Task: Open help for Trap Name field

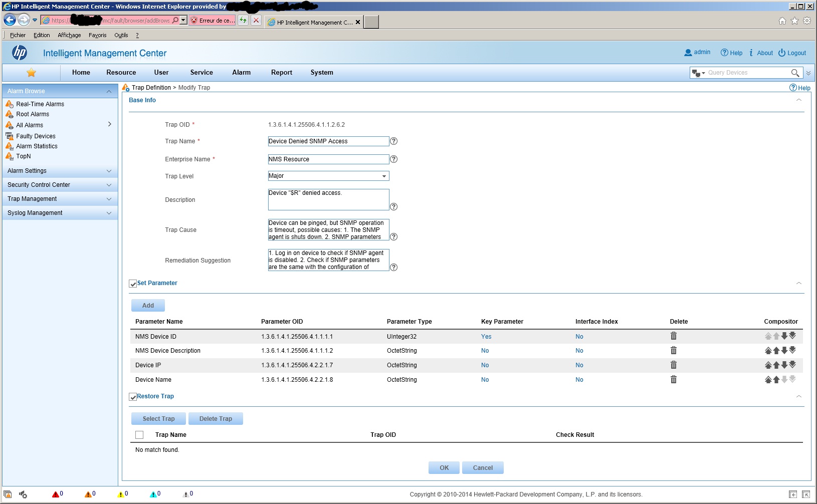Action: point(394,141)
